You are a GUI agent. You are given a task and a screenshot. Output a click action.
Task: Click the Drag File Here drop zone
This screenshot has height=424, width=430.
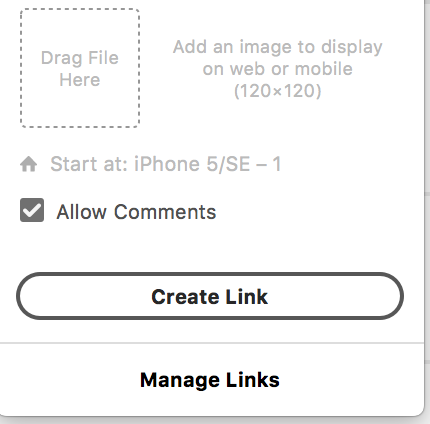pyautogui.click(x=80, y=68)
